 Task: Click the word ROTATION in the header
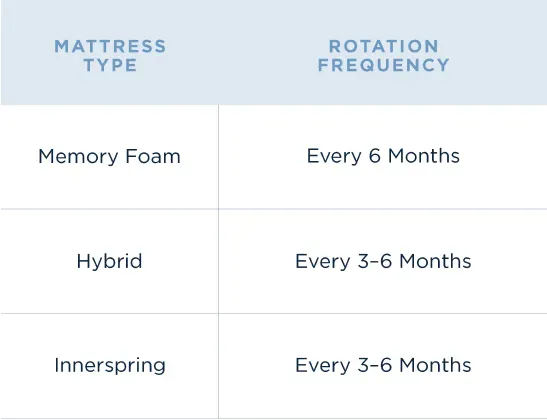[383, 46]
